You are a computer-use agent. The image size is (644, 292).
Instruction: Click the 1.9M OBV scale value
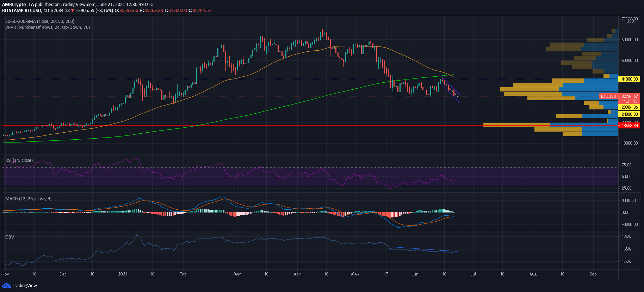[626, 237]
